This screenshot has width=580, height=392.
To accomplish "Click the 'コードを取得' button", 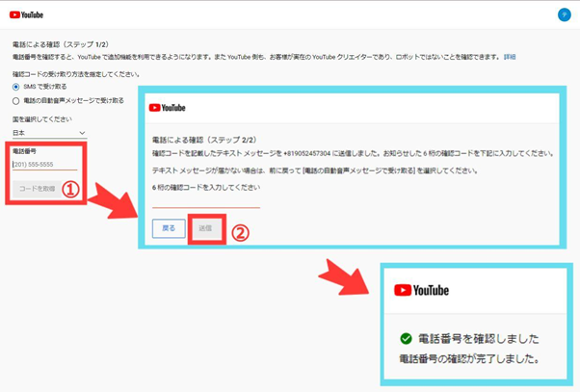I will point(37,189).
